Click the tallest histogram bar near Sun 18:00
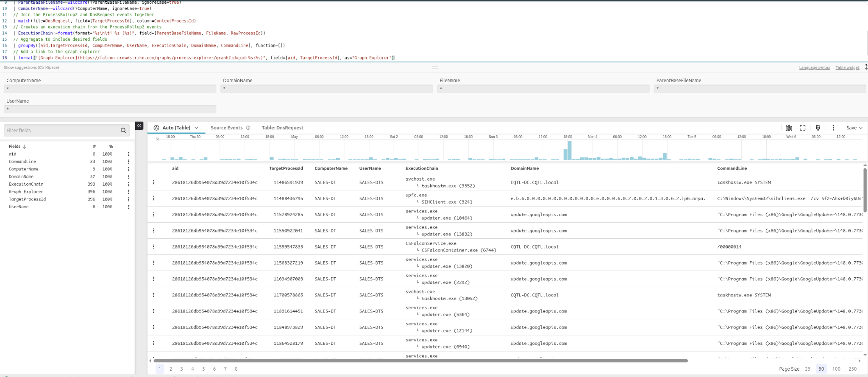The height and width of the screenshot is (377, 868). [x=569, y=151]
